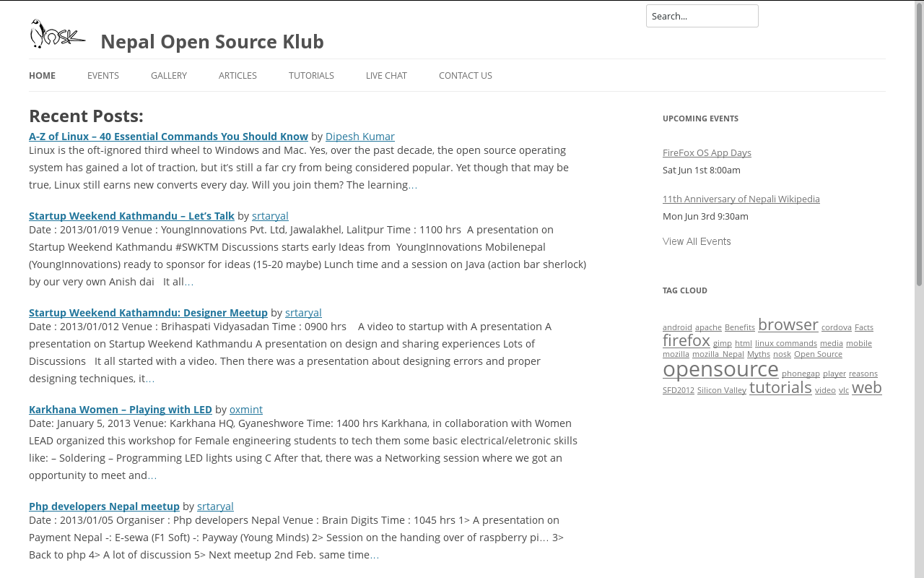View srtaryal author link on Let's Talk post
924x578 pixels.
point(270,216)
